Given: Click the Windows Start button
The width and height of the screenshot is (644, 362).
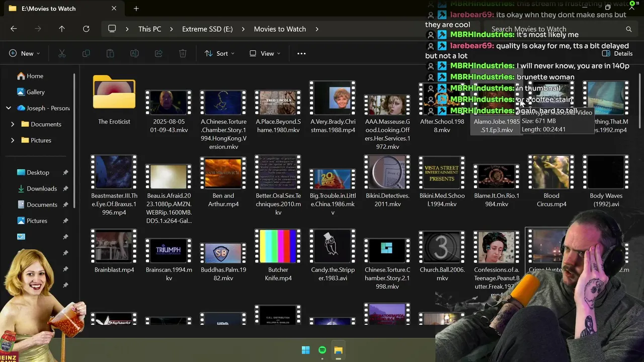Looking at the screenshot, I should (x=305, y=350).
